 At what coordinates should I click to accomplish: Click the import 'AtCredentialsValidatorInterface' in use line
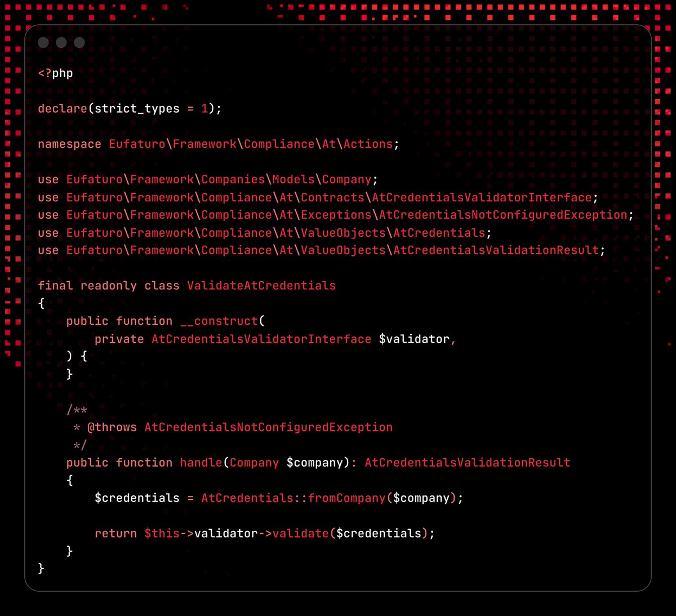click(x=482, y=197)
